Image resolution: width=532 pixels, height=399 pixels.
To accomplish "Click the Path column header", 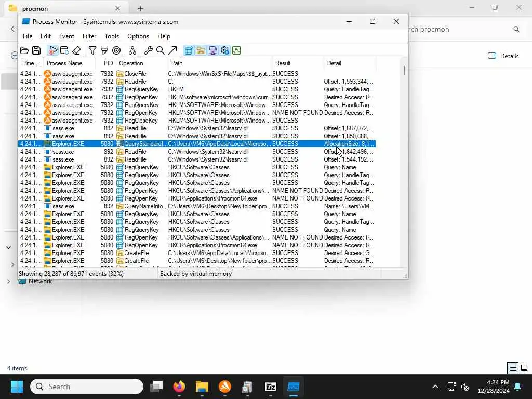I will point(220,63).
